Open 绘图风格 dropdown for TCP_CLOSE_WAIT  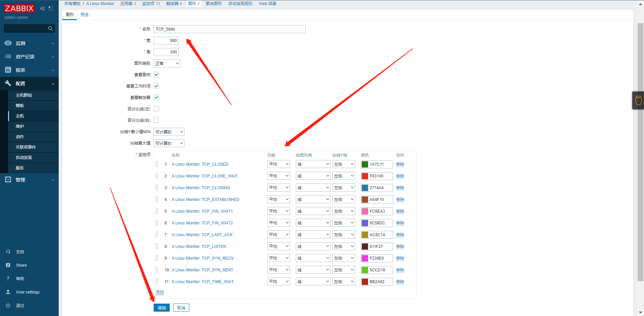coord(313,176)
